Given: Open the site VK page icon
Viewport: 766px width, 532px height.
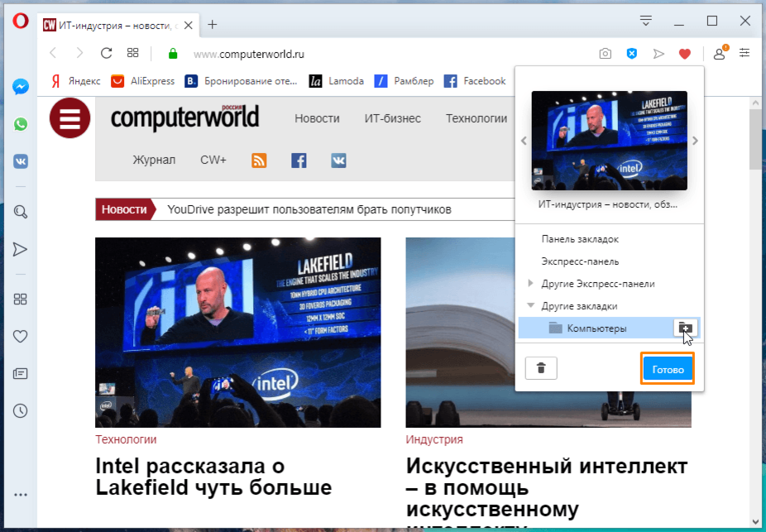Looking at the screenshot, I should pyautogui.click(x=338, y=161).
